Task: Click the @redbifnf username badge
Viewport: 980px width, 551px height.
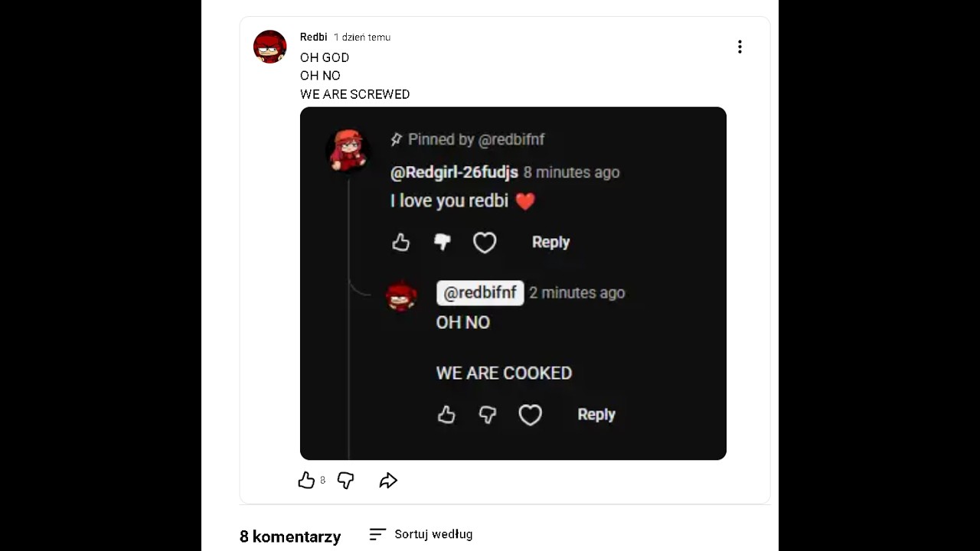Action: (480, 293)
